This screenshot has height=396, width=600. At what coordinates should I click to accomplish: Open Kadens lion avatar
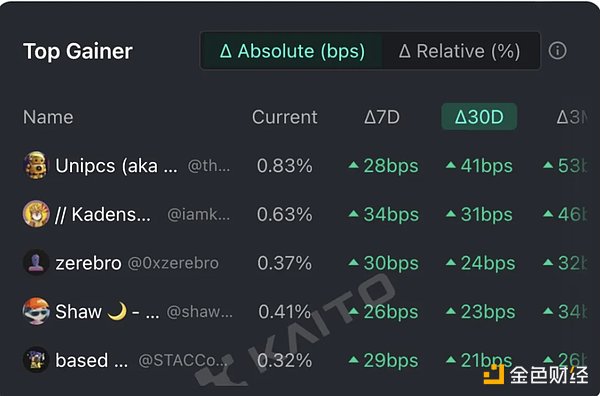(x=36, y=214)
